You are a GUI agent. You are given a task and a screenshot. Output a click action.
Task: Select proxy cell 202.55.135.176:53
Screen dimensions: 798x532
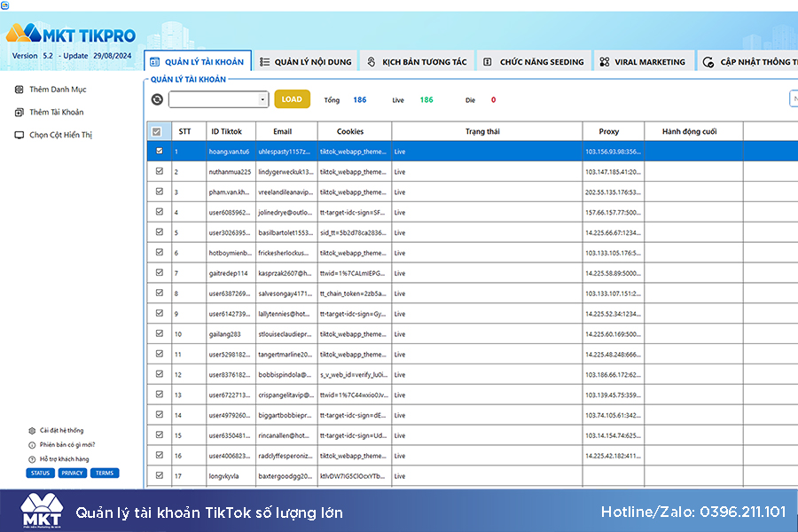(x=614, y=192)
